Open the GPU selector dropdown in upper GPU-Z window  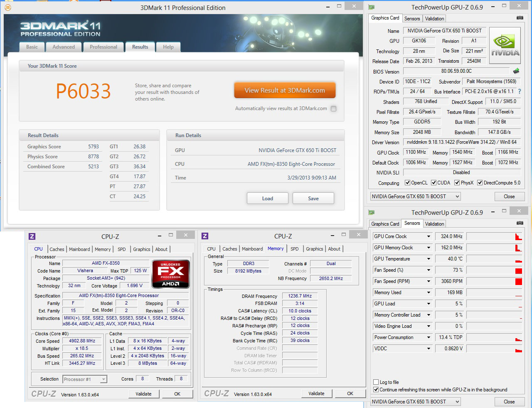pyautogui.click(x=416, y=197)
